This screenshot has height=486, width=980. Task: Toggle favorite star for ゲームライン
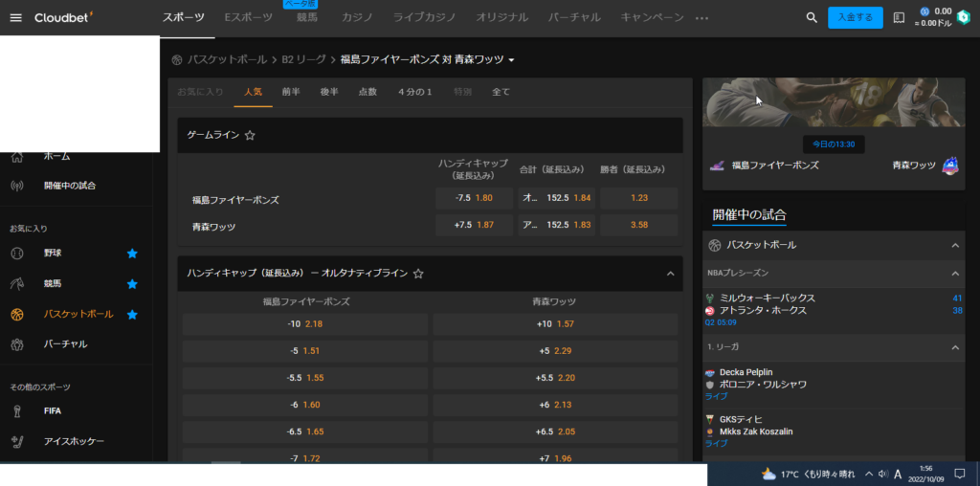[x=250, y=136]
